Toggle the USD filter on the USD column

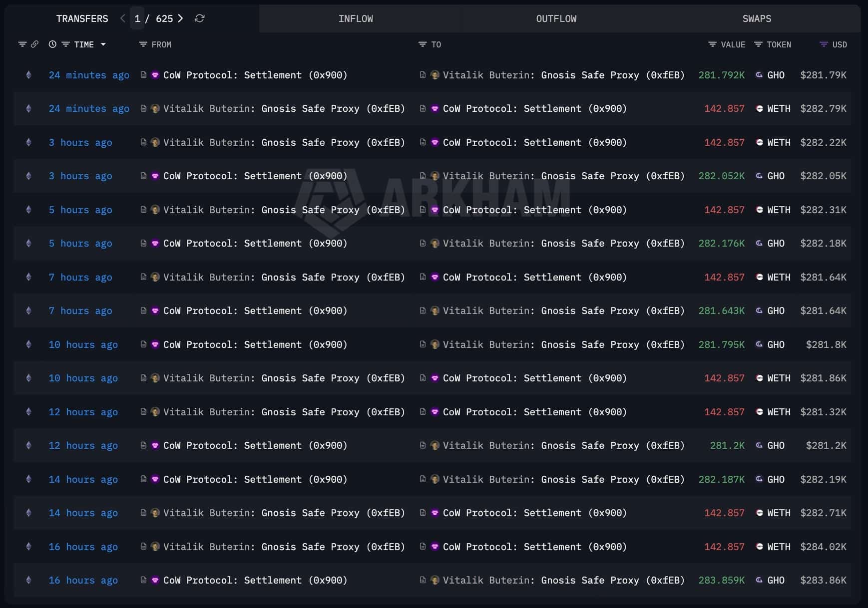(824, 44)
